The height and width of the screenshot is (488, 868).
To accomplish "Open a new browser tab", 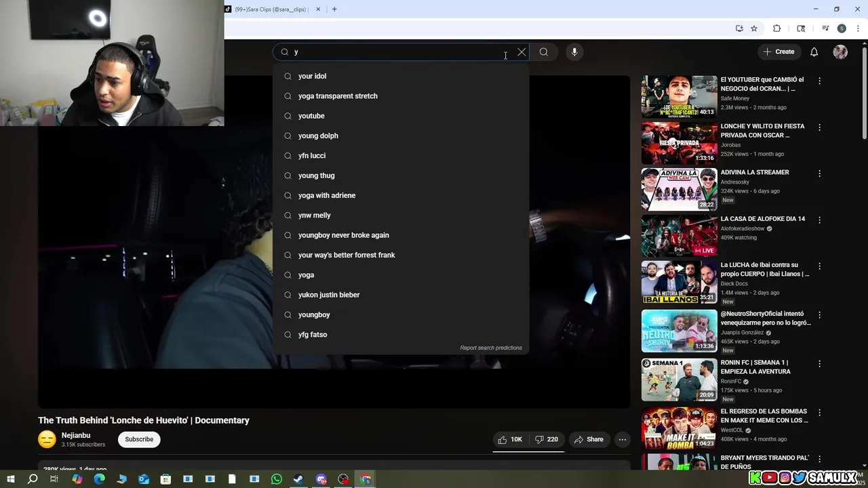I will [x=334, y=9].
